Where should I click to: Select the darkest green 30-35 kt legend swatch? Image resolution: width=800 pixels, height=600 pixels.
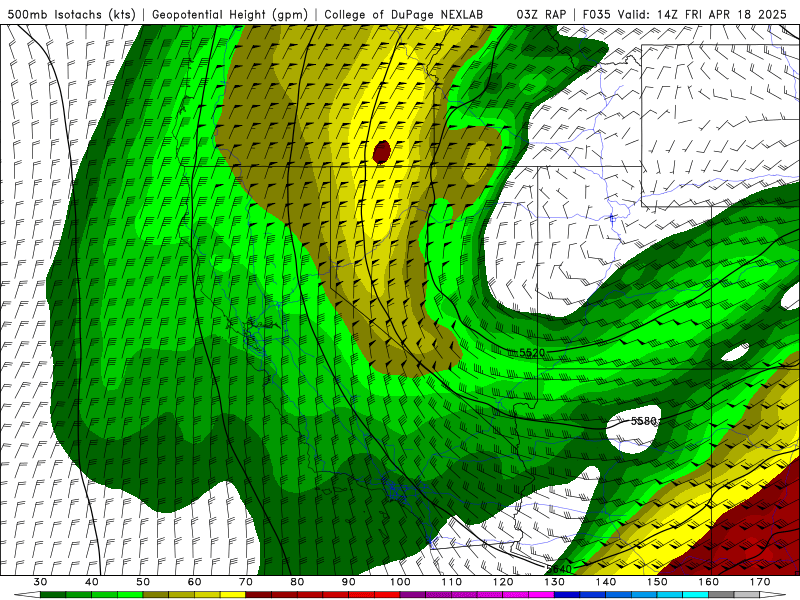pyautogui.click(x=53, y=595)
